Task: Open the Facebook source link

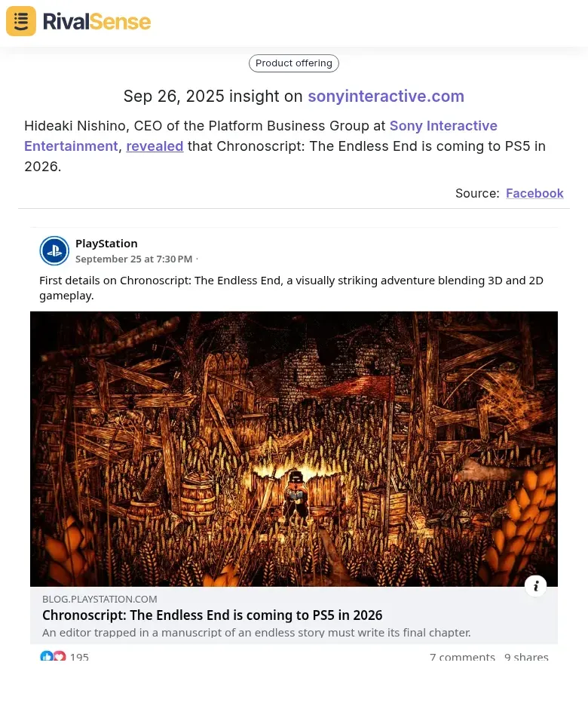Action: (534, 193)
